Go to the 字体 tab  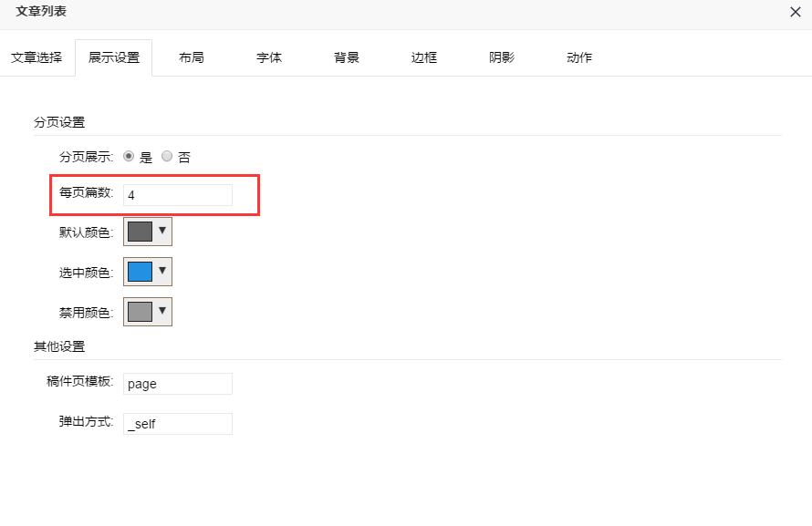[269, 57]
